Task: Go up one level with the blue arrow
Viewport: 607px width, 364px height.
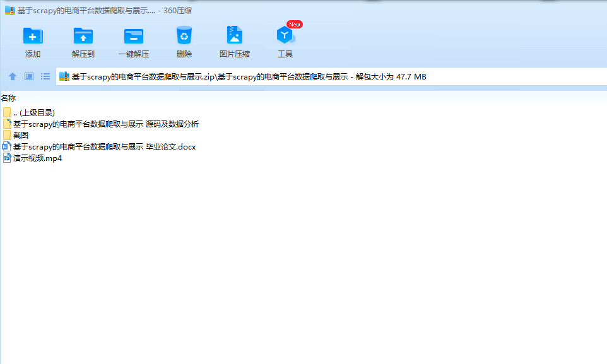Action: coord(13,76)
